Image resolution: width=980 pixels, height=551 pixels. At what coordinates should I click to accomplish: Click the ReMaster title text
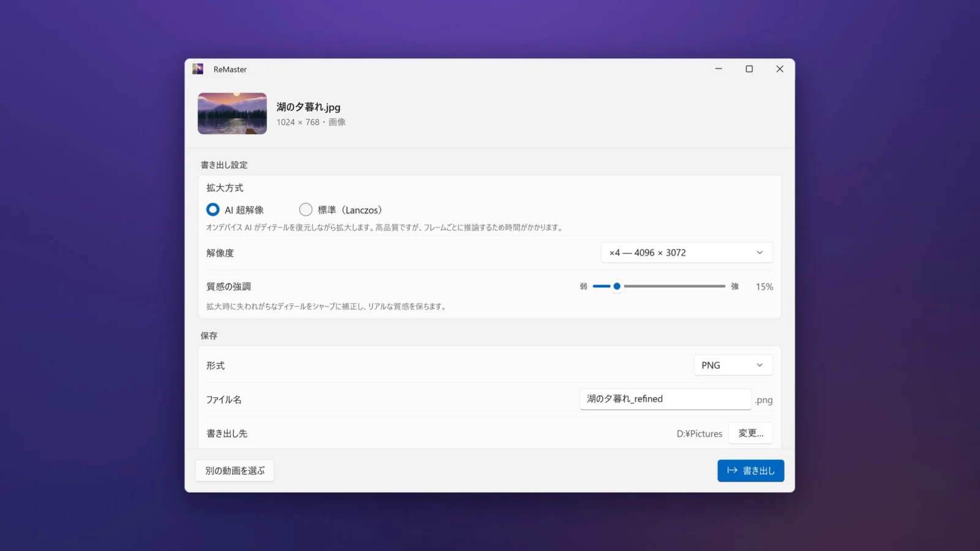[x=230, y=70]
